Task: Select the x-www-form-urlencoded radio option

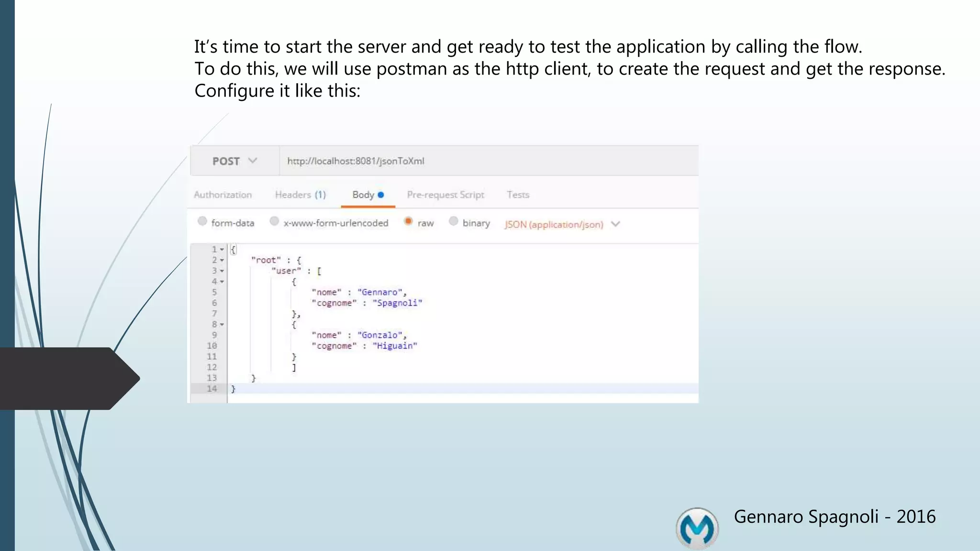Action: coord(274,221)
